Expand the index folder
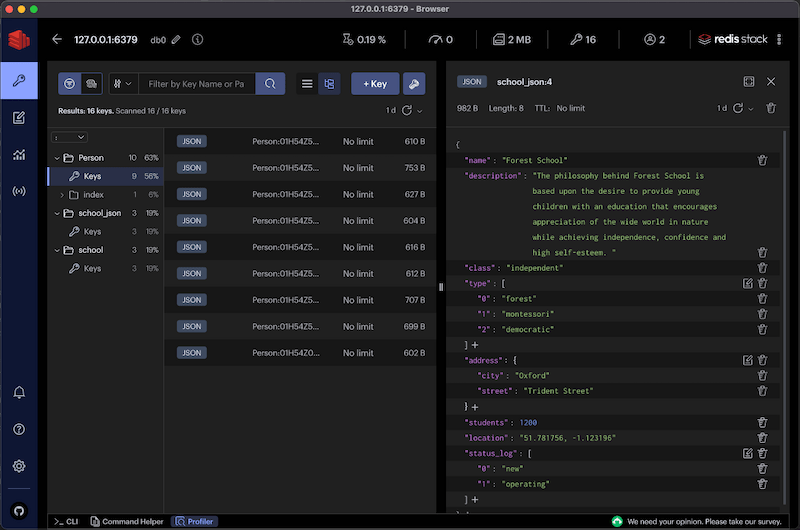Viewport: 800px width, 530px height. coord(62,195)
